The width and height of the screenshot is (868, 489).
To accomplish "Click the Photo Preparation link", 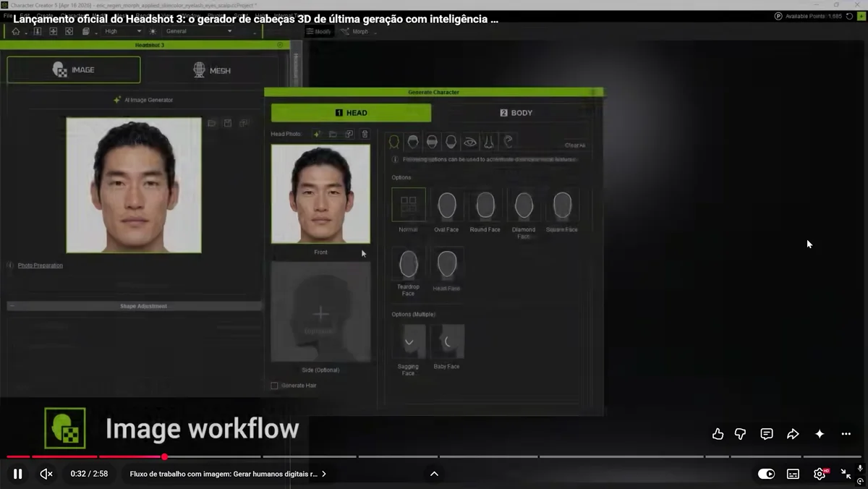I will pyautogui.click(x=41, y=265).
